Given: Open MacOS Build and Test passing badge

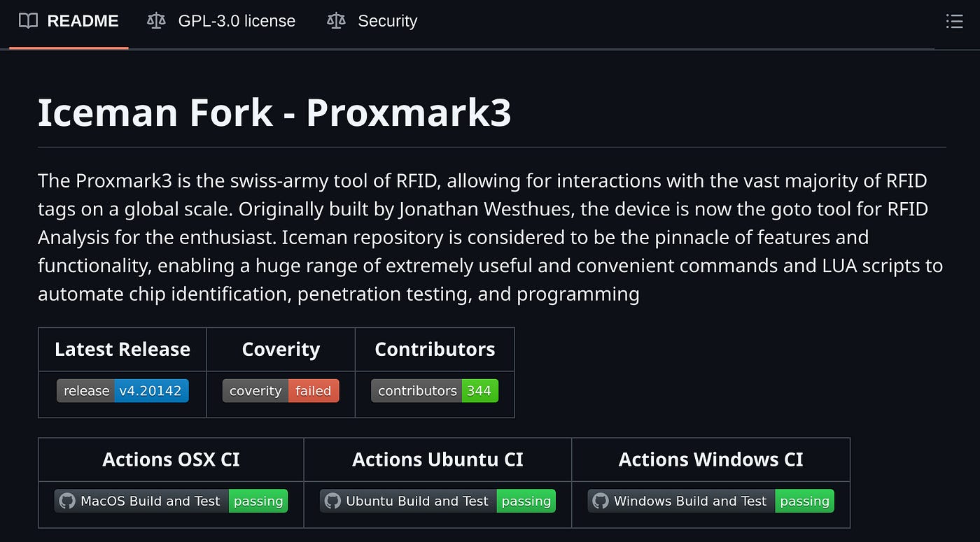Looking at the screenshot, I should click(171, 501).
